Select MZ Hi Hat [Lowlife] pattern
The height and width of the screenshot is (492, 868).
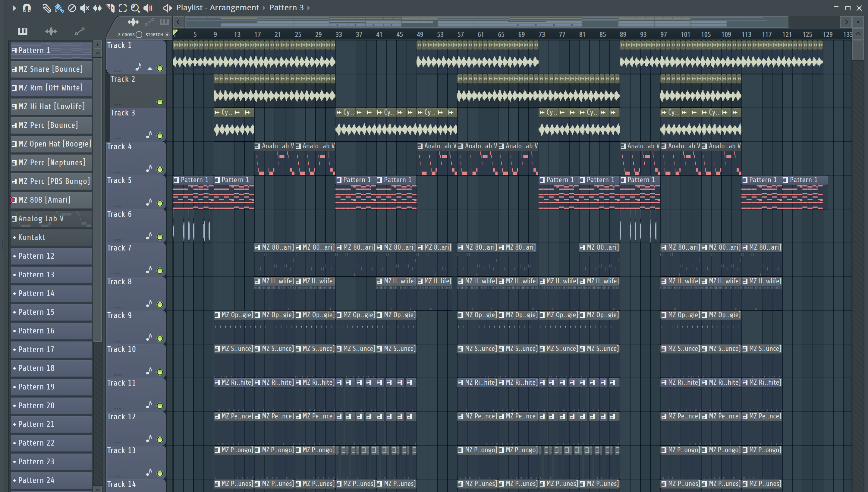tap(51, 106)
